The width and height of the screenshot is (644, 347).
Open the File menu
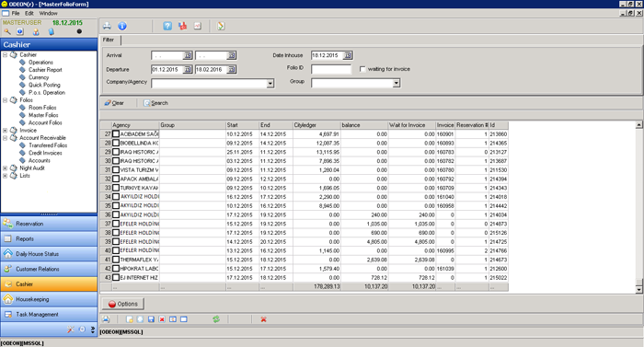coord(16,13)
